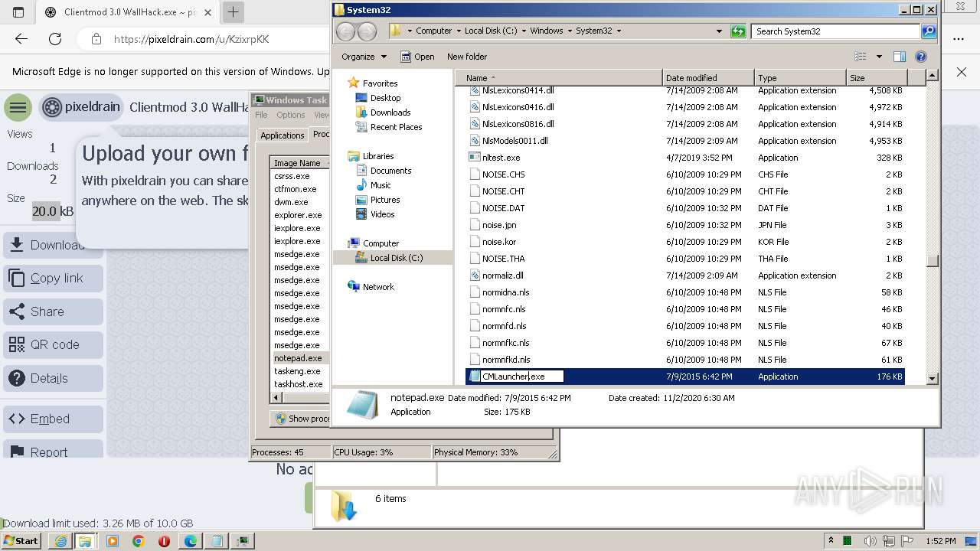Click Explorer Forward navigation arrow
Viewport: 980px width, 551px height.
tap(367, 31)
